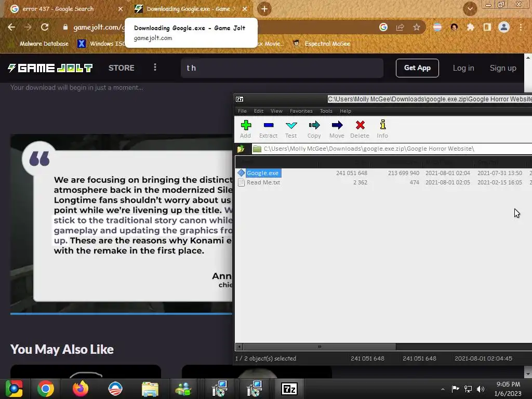Open a new Chrome tab

(x=264, y=9)
